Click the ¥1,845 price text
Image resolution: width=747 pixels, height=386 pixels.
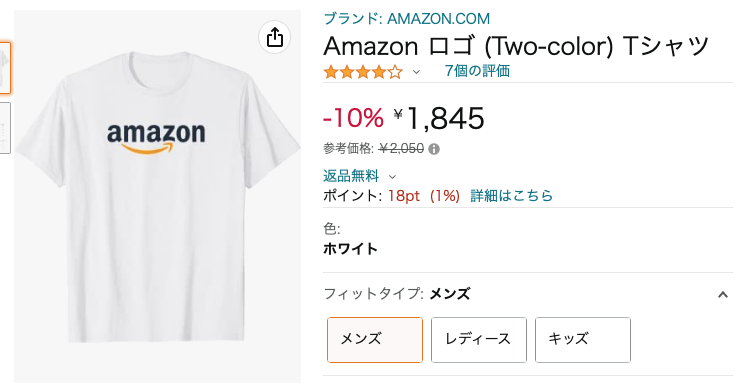(439, 118)
